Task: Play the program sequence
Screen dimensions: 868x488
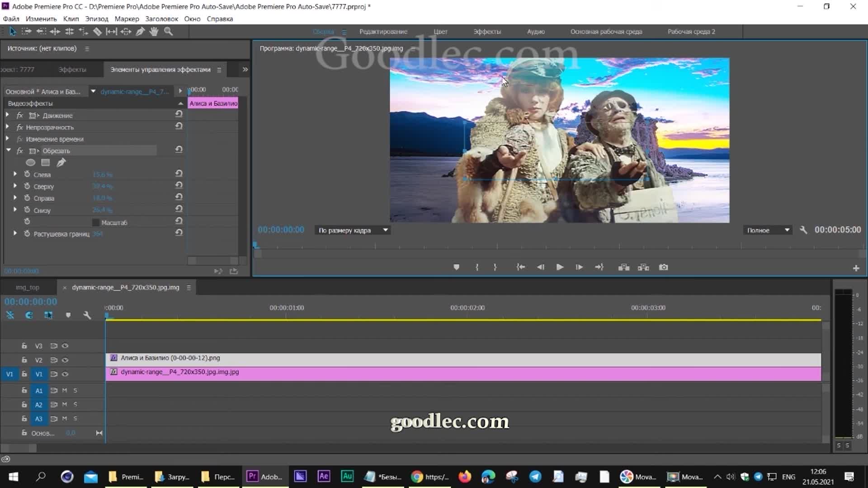Action: [560, 267]
